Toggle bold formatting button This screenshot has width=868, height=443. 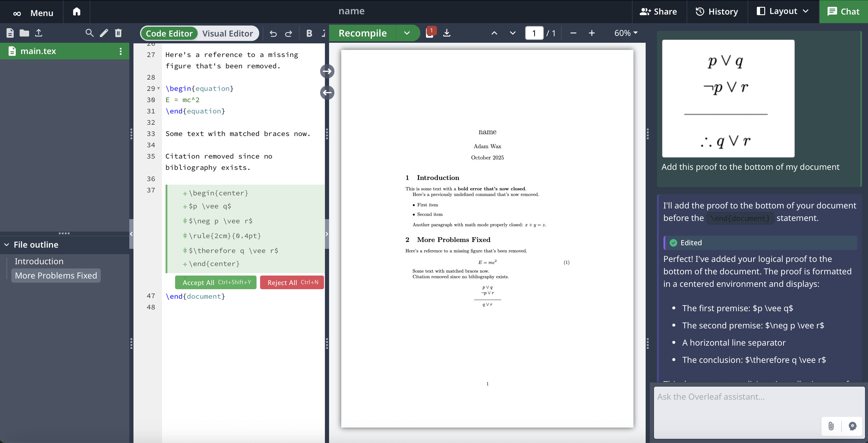click(x=309, y=33)
